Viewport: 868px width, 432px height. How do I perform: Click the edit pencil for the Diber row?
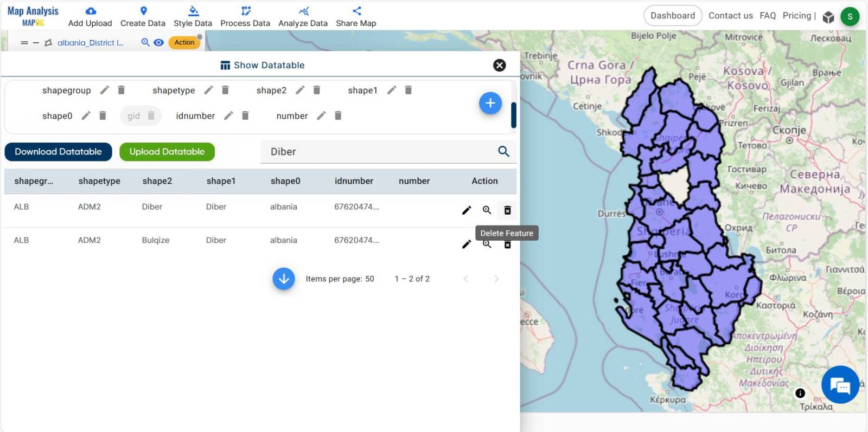click(466, 210)
